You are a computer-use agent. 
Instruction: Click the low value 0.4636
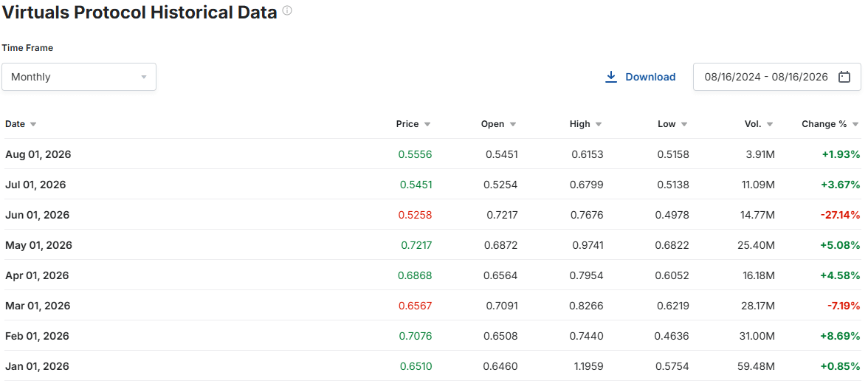(x=673, y=335)
